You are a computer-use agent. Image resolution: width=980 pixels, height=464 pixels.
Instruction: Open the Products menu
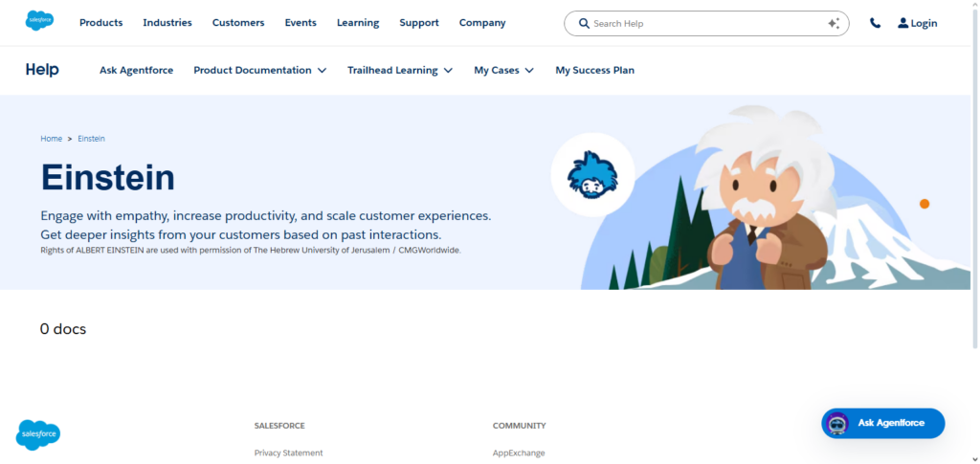point(101,22)
